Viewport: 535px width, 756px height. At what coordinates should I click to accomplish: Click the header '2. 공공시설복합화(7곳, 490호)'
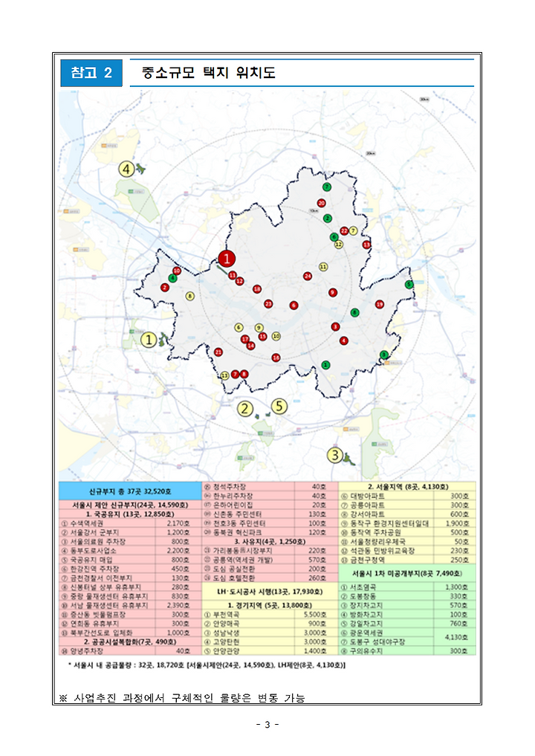tap(130, 642)
